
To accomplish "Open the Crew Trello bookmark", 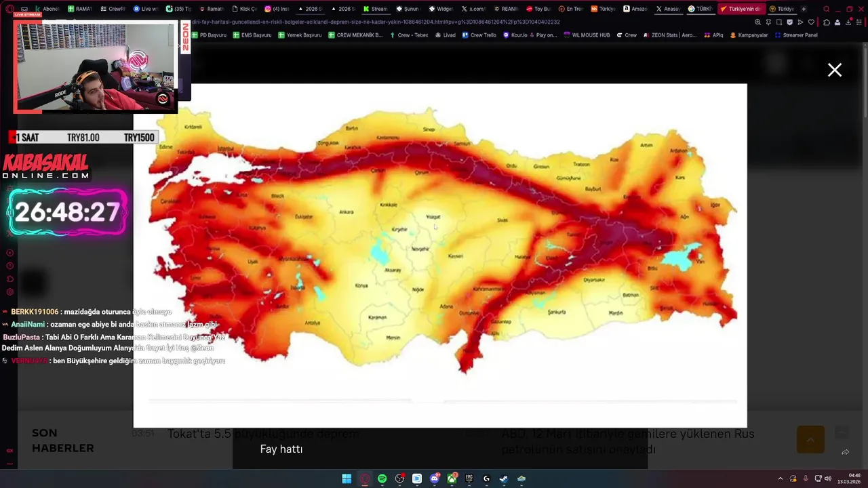I will click(479, 35).
